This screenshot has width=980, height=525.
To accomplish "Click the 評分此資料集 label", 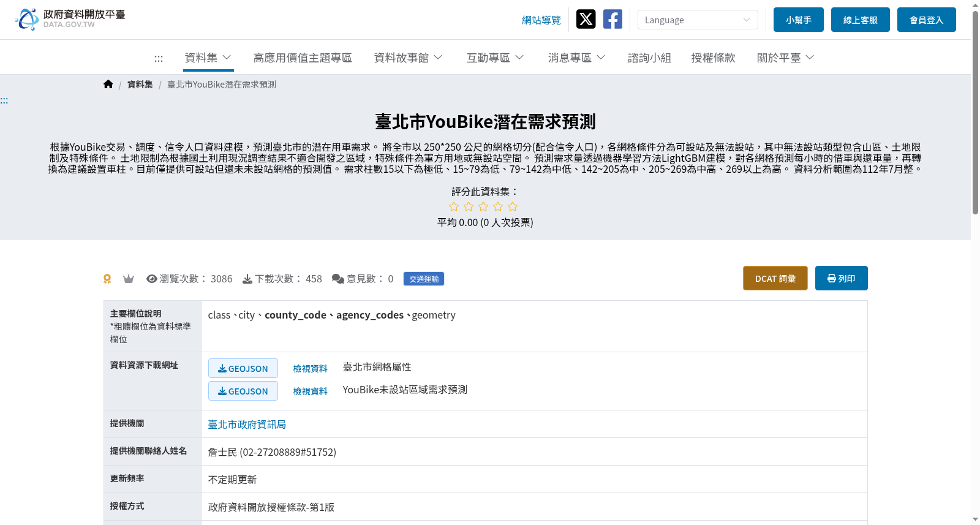I will (485, 192).
